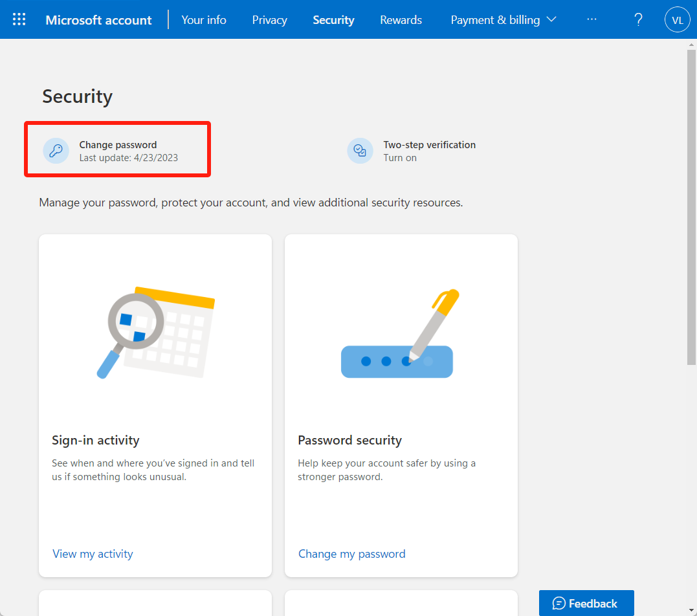
Task: Open the help question mark icon
Action: (638, 19)
